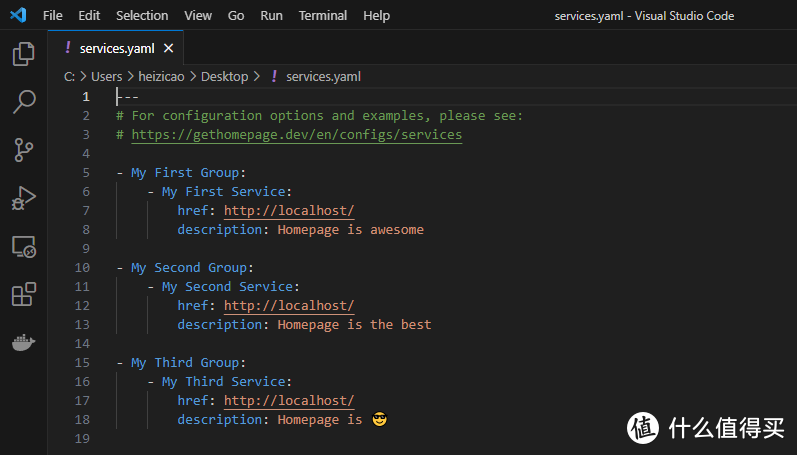
Task: Open the Search view icon
Action: [23, 102]
